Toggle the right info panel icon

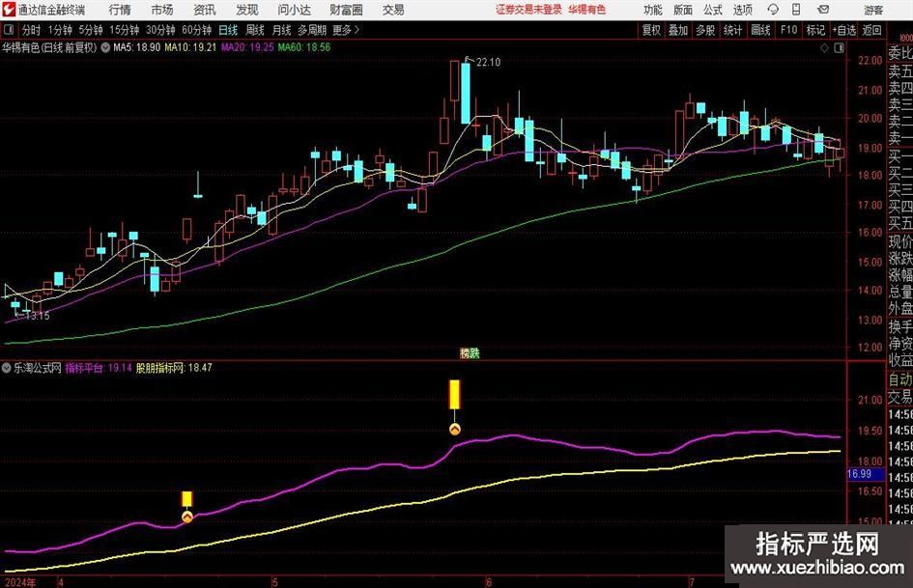(839, 48)
